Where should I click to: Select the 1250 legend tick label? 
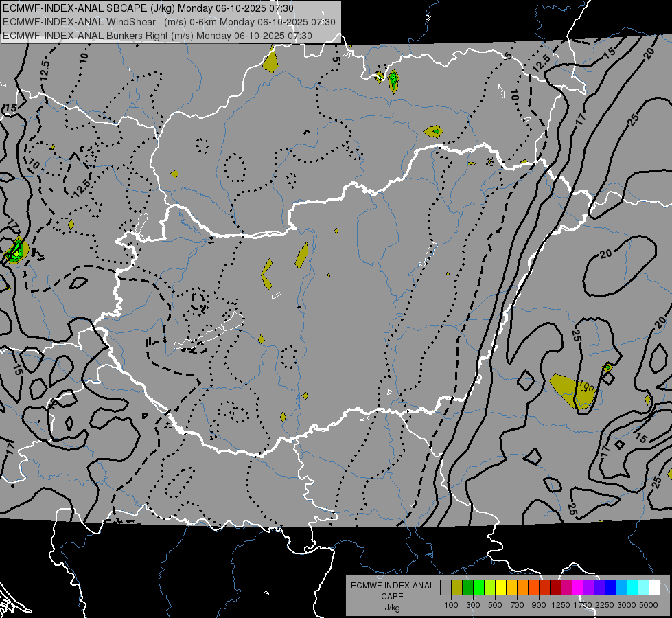(x=561, y=605)
